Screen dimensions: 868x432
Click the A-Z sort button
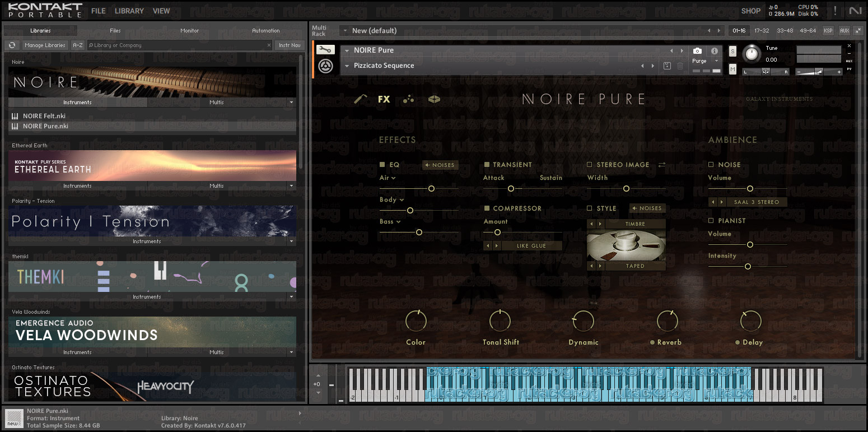(x=78, y=45)
